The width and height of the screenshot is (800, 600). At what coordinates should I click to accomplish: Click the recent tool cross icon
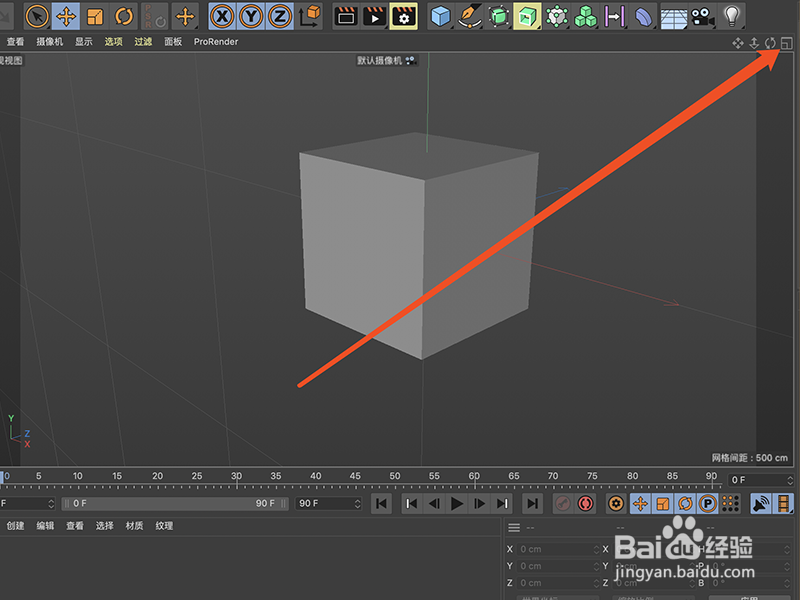[x=185, y=16]
